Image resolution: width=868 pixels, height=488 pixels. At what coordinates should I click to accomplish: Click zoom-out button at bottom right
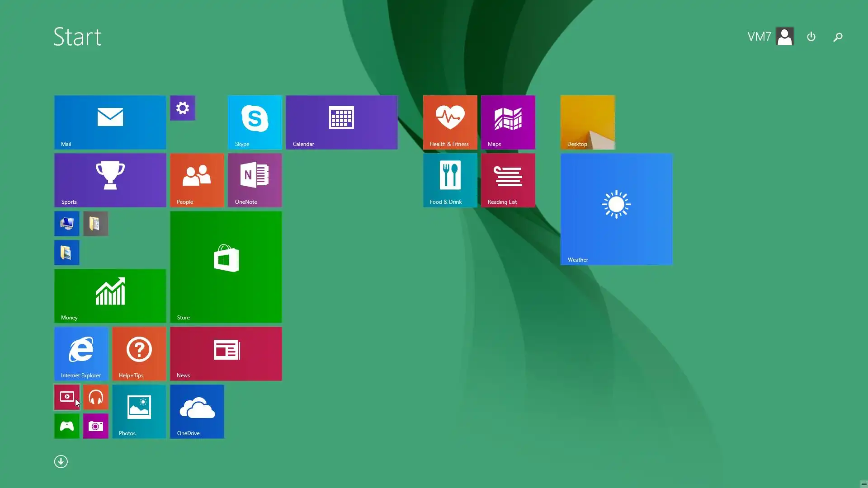pyautogui.click(x=863, y=484)
